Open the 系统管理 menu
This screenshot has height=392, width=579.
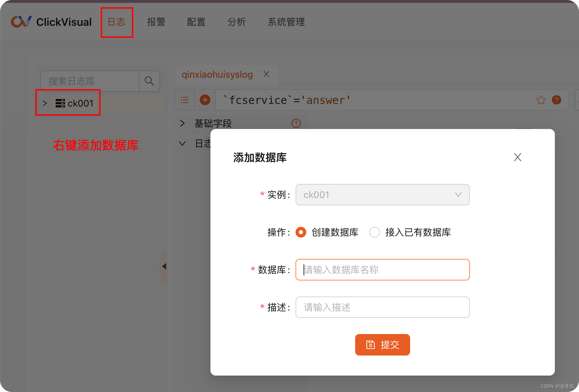tap(286, 22)
